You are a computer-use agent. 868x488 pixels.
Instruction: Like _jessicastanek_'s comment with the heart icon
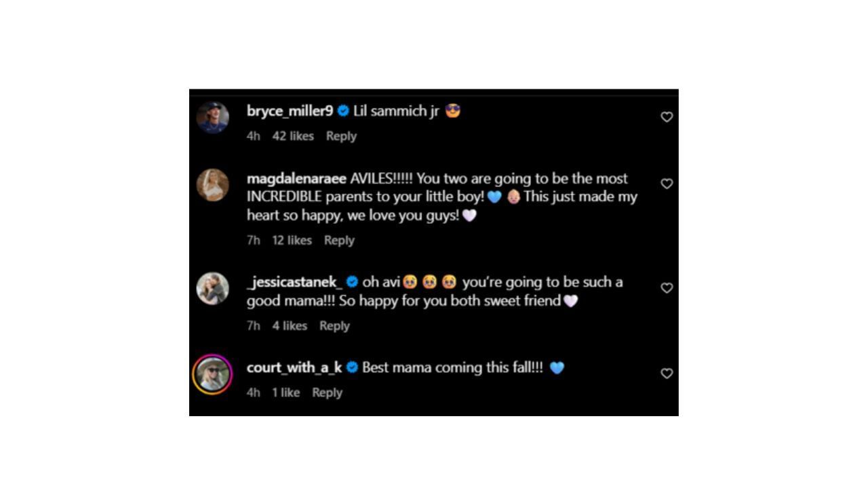point(667,287)
